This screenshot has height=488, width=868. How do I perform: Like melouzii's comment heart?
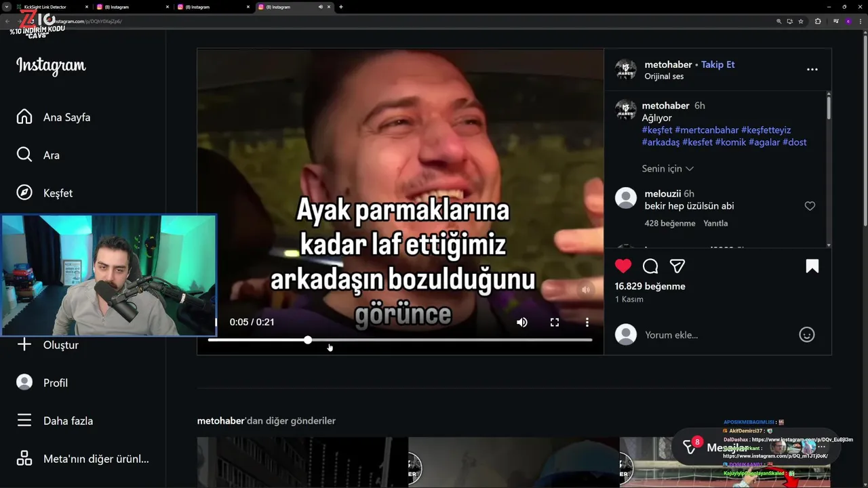[810, 206]
